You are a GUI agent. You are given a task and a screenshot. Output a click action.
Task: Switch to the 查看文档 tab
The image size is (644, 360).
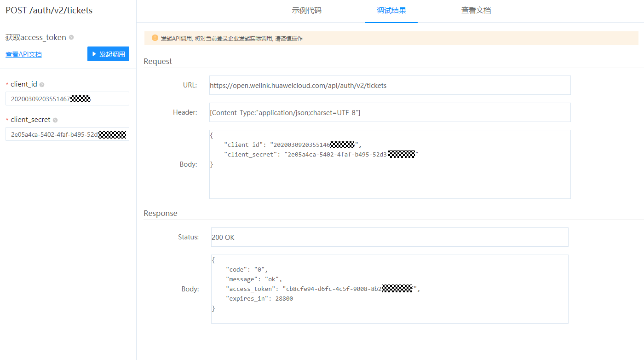click(x=476, y=10)
